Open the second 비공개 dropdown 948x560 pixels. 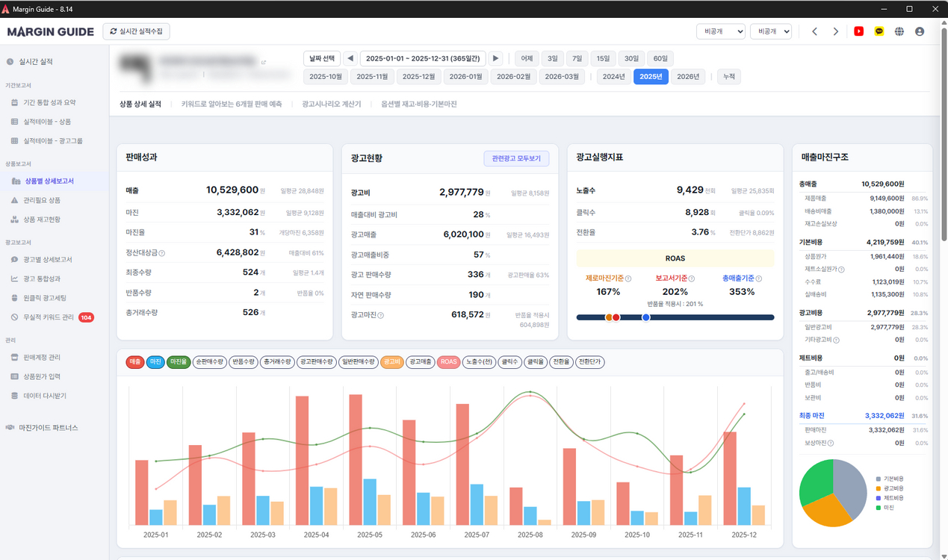770,31
